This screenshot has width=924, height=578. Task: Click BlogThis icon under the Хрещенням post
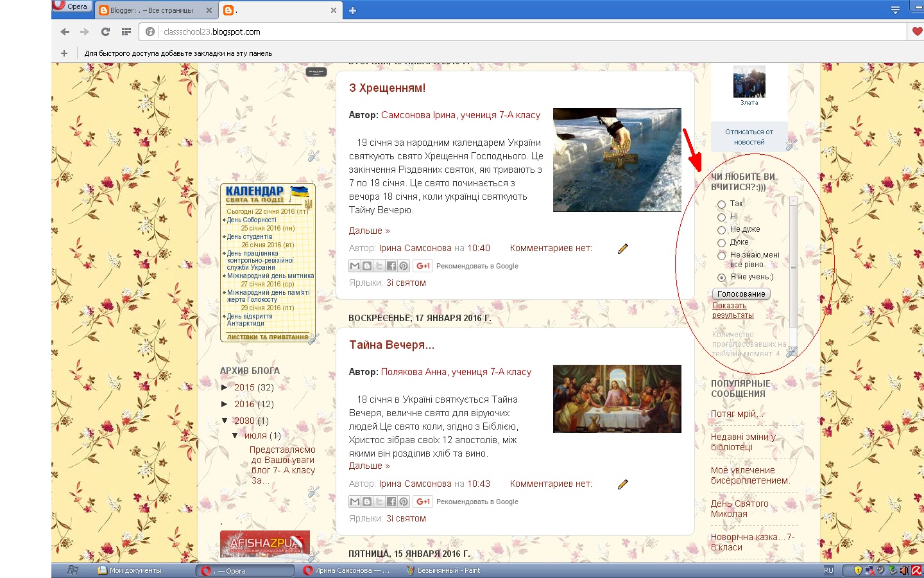367,266
